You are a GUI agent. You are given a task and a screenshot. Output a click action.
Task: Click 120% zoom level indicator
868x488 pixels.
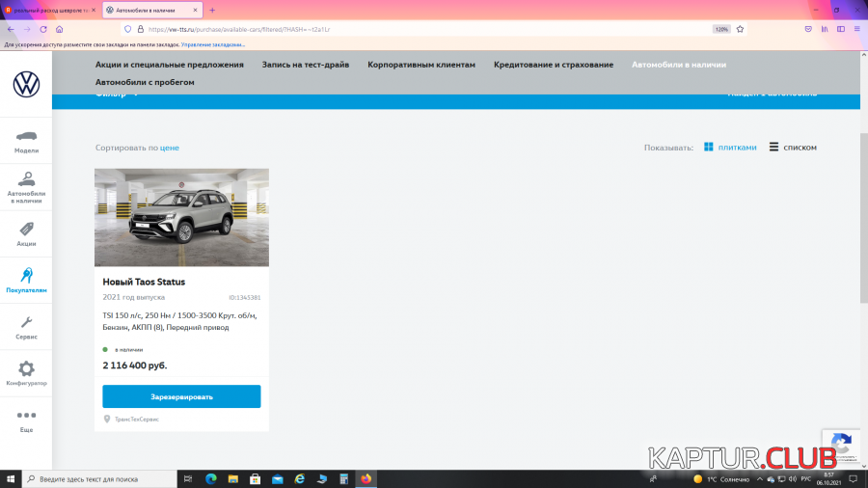[x=721, y=29]
